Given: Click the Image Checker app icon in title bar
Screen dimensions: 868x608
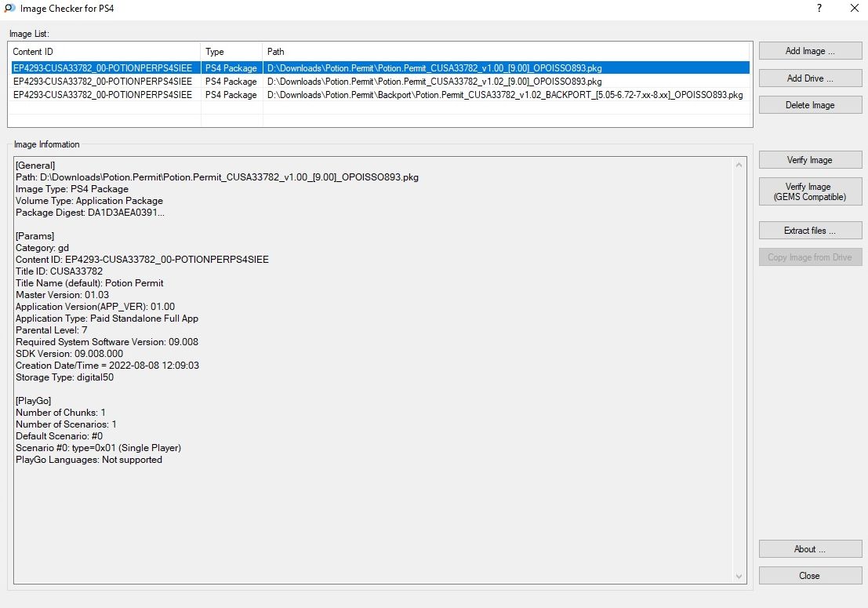Looking at the screenshot, I should pos(9,9).
